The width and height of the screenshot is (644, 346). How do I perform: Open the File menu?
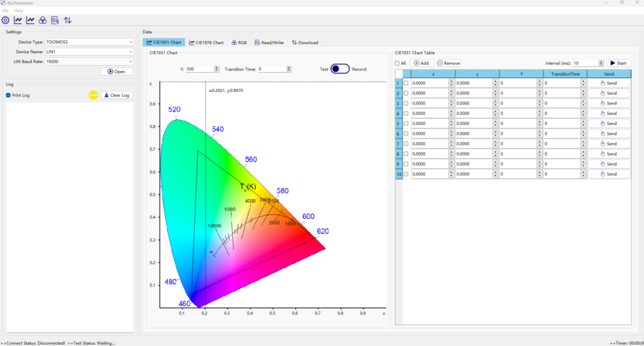6,11
